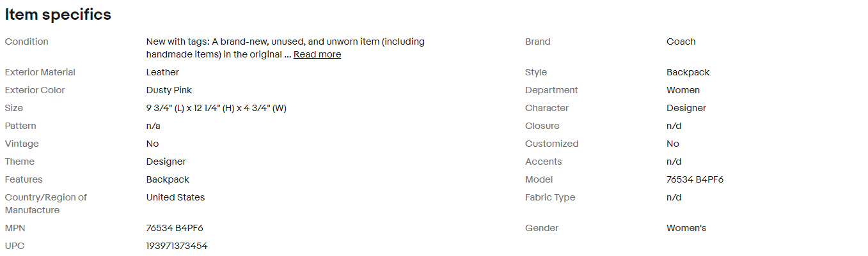
Task: Click the Read more link
Action: (x=317, y=54)
